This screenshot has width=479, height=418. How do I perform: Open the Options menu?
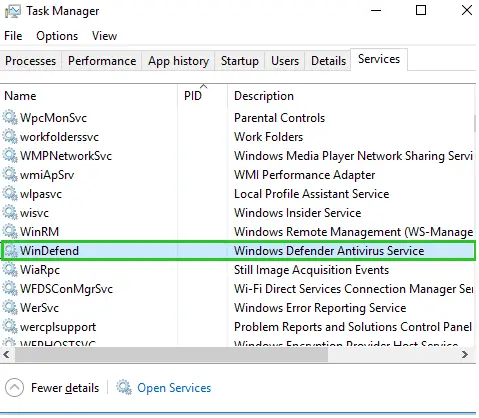point(57,36)
